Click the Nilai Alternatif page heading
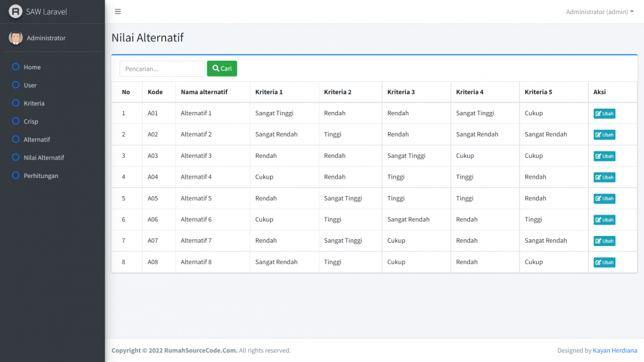The image size is (644, 362). [147, 37]
